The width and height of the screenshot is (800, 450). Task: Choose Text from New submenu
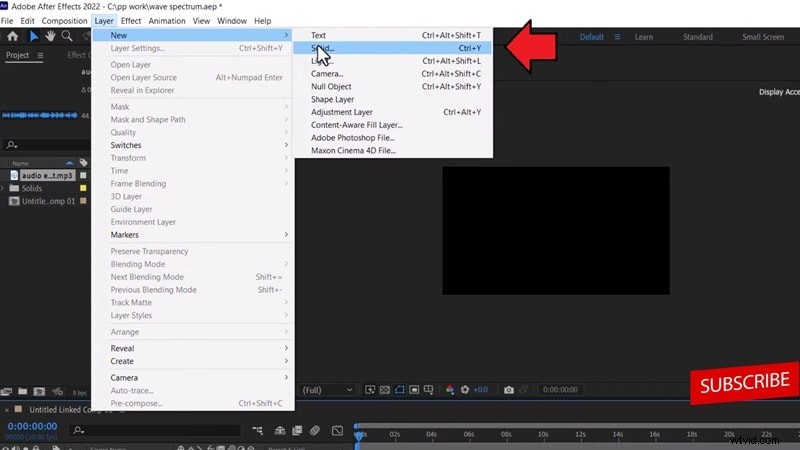tap(393, 35)
